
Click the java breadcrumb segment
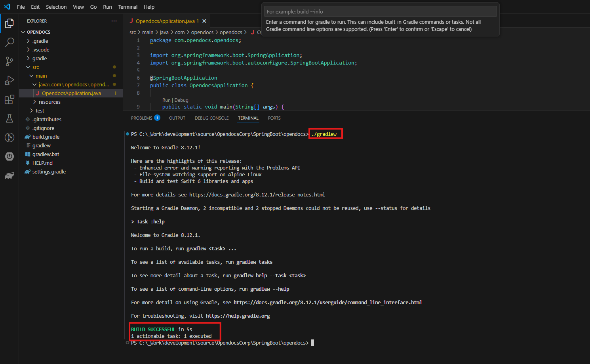[x=164, y=32]
